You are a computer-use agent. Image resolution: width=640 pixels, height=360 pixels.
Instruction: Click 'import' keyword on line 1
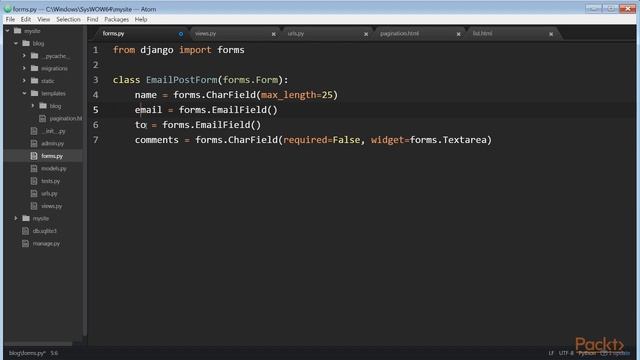pyautogui.click(x=195, y=50)
